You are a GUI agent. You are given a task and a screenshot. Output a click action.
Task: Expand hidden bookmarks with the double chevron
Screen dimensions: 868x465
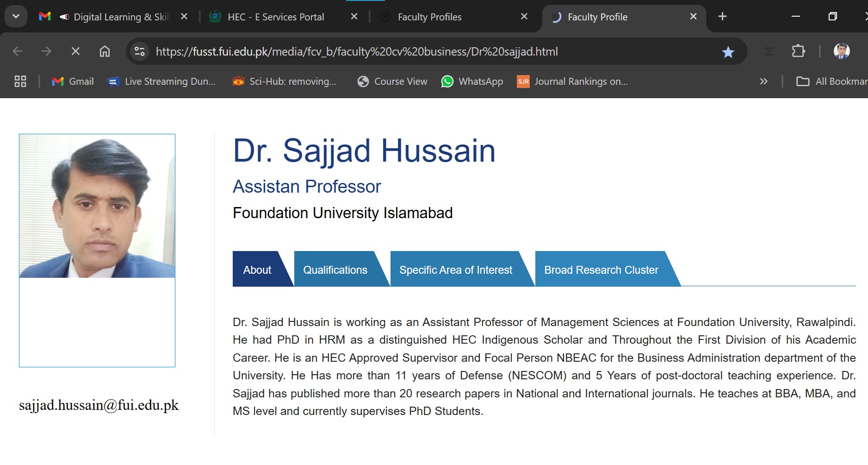763,82
